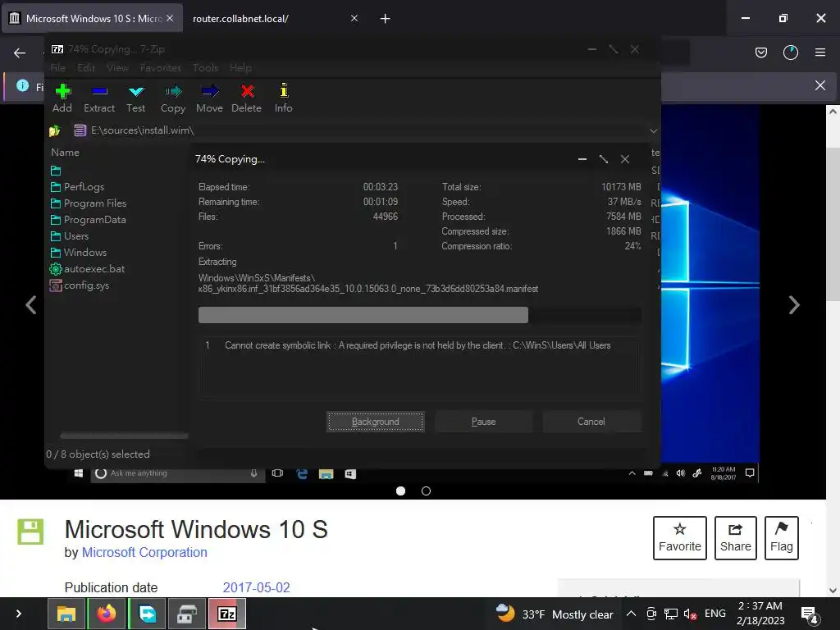Pause the copying operation
The width and height of the screenshot is (840, 630).
(x=484, y=422)
